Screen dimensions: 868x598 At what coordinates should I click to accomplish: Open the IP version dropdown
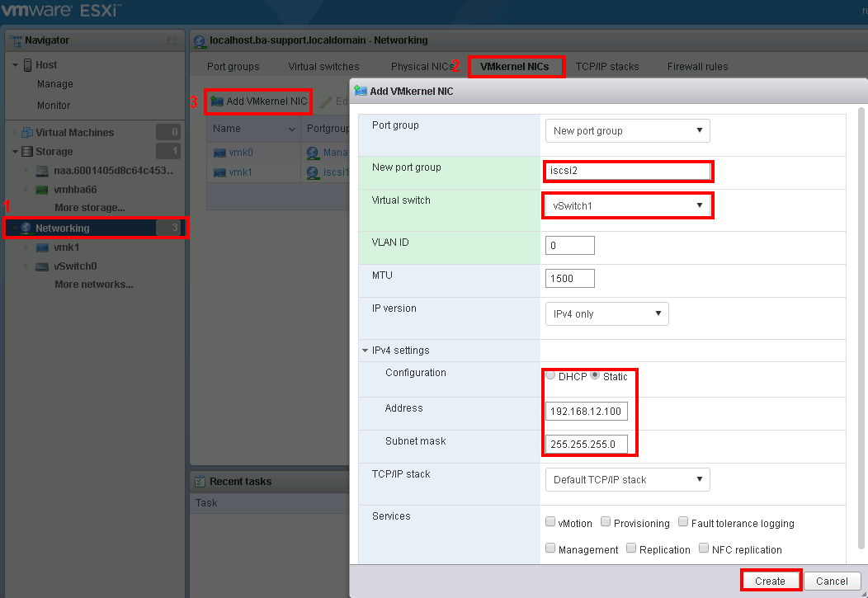606,314
